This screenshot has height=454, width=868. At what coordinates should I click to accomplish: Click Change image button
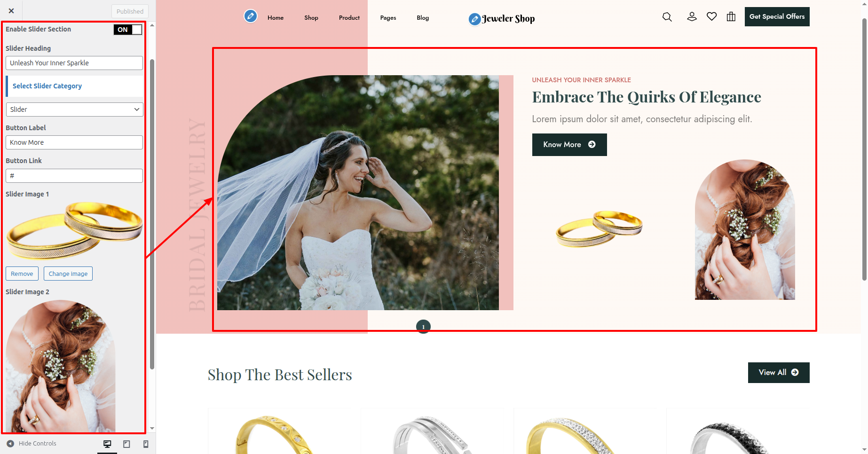coord(68,274)
